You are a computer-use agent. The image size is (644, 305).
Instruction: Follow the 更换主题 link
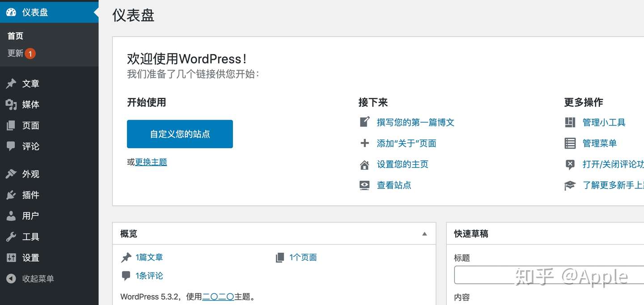pyautogui.click(x=151, y=162)
